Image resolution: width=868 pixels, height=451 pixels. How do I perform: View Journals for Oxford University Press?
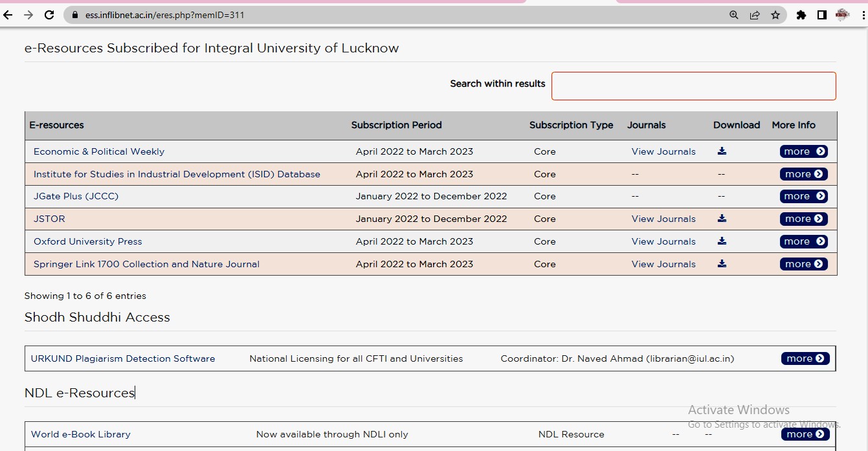pyautogui.click(x=663, y=241)
